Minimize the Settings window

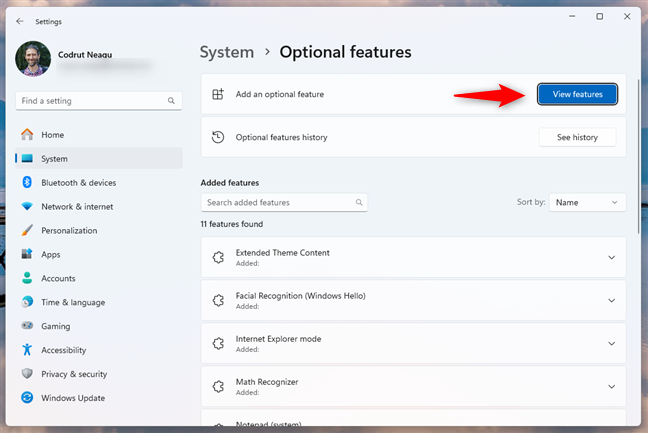pos(572,17)
